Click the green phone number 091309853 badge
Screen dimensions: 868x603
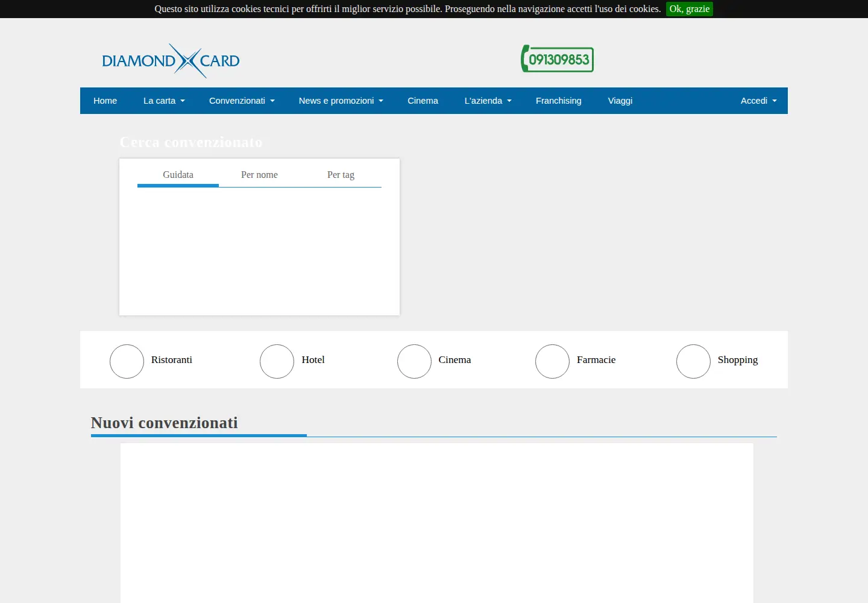click(558, 59)
